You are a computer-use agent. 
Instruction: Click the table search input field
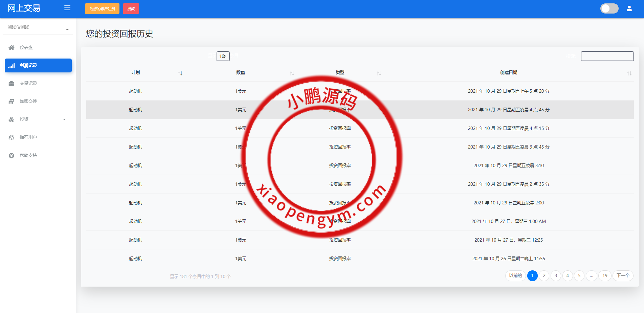click(x=607, y=56)
